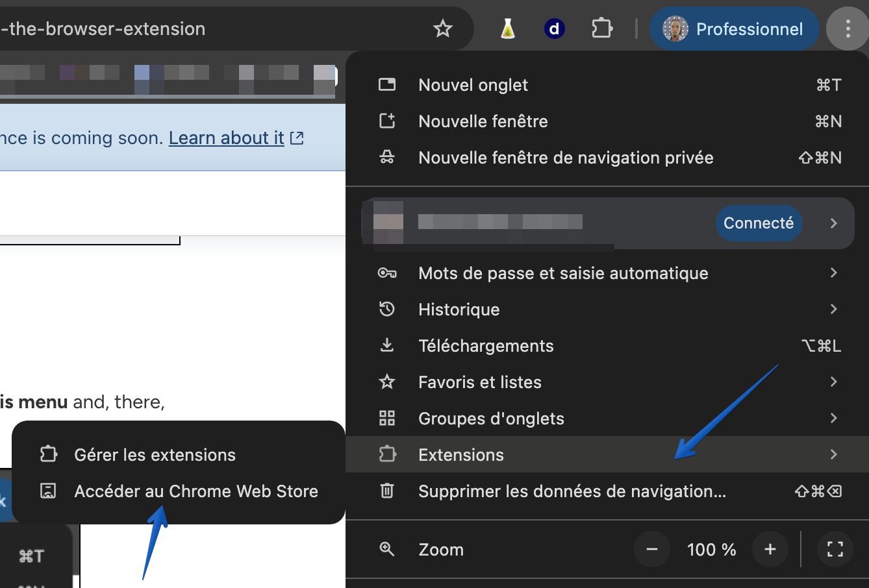Open the 'Learn about it' link
The height and width of the screenshot is (588, 869).
(225, 138)
